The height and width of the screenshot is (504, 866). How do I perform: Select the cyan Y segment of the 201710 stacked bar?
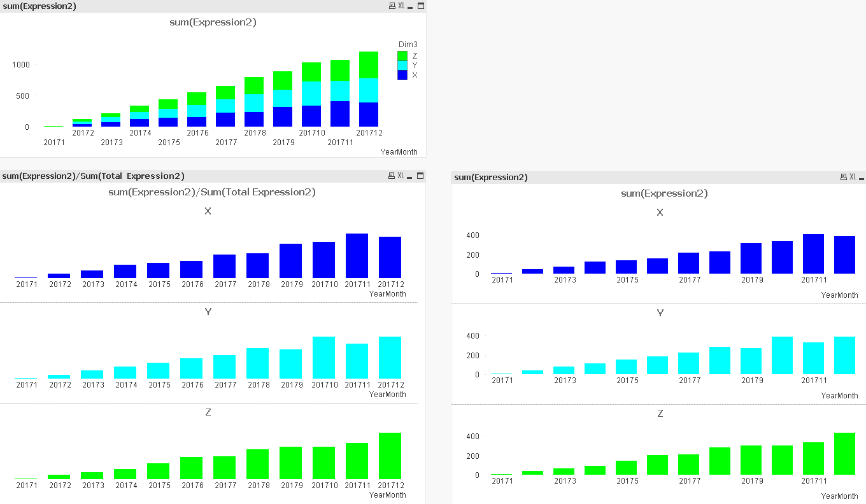point(311,94)
